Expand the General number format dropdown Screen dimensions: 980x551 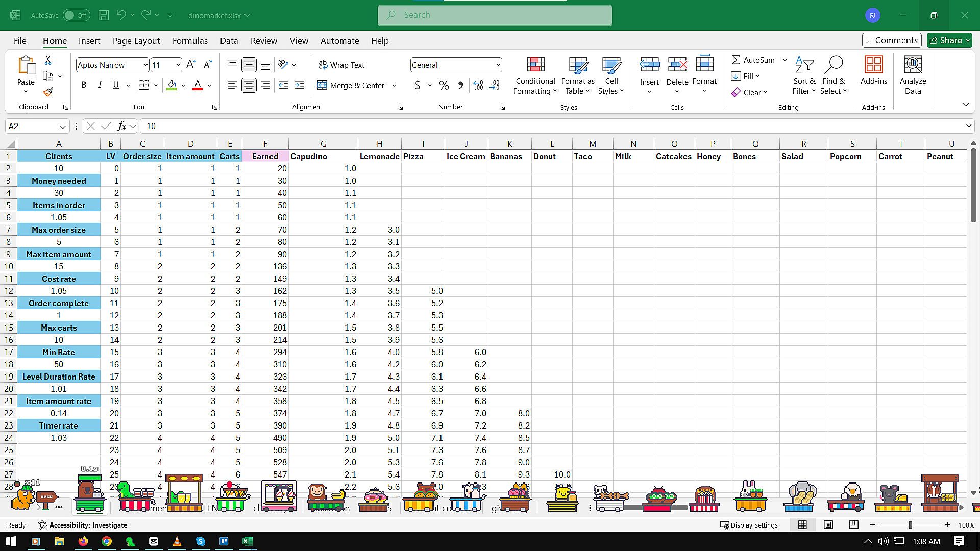tap(498, 65)
